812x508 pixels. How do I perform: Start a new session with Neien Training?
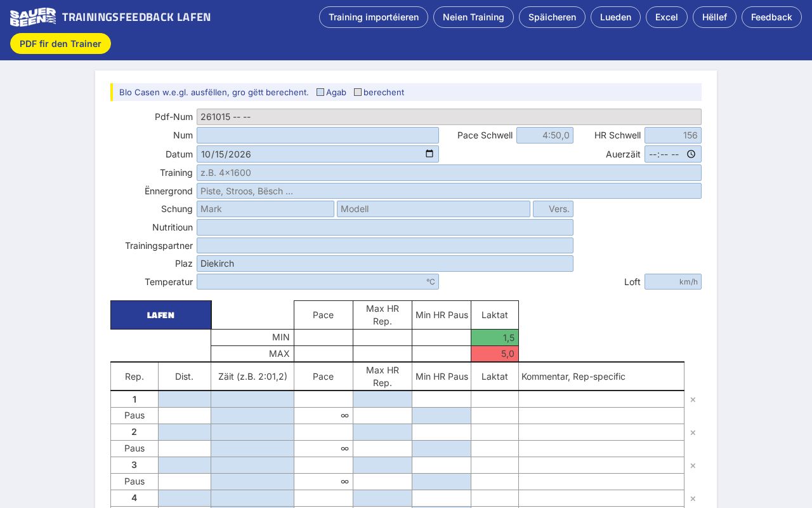pyautogui.click(x=473, y=17)
